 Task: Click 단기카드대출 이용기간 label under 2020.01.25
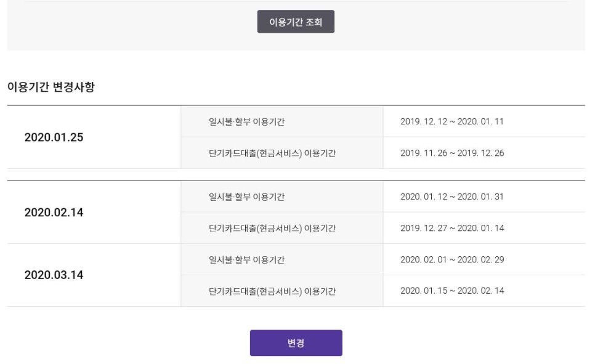[x=272, y=153]
